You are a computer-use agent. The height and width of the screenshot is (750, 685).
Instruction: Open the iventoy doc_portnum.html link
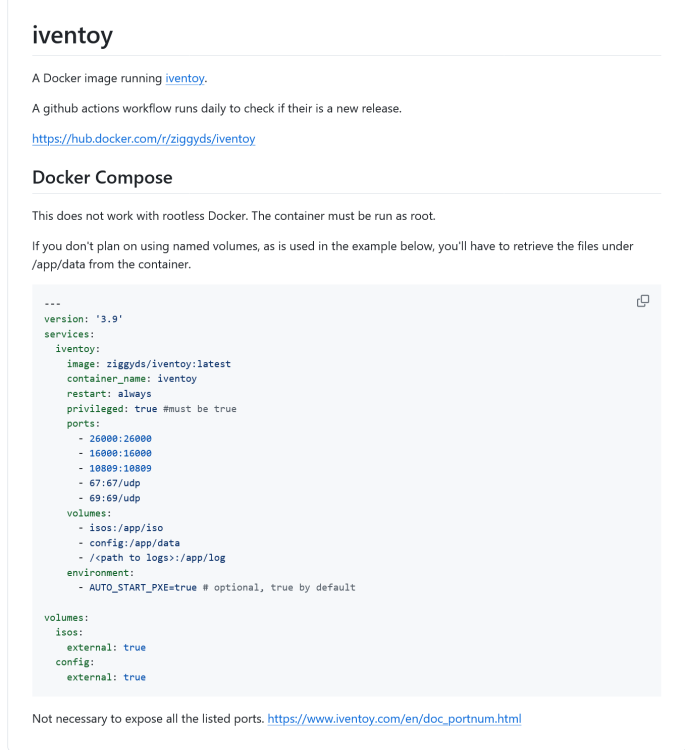click(x=394, y=718)
